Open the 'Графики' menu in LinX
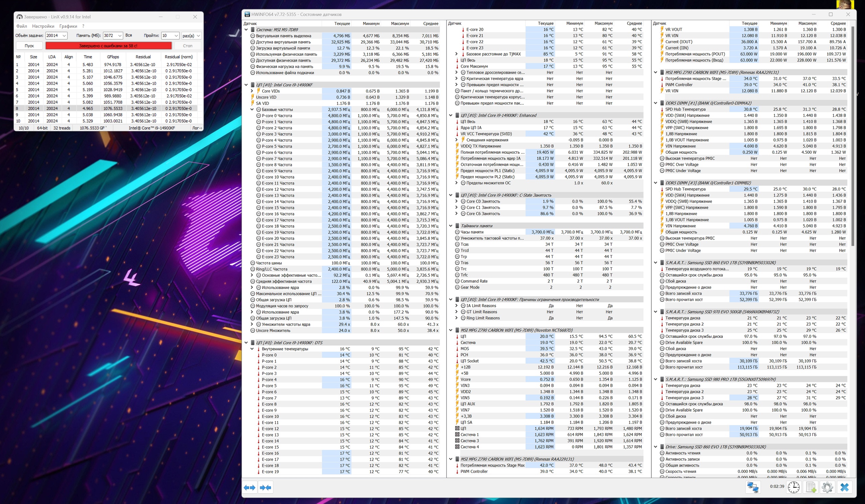 click(x=68, y=26)
